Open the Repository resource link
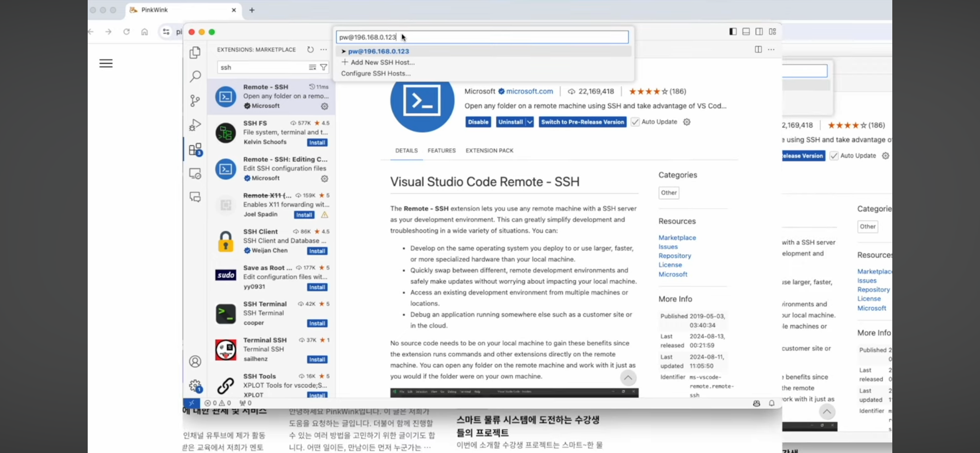980x453 pixels. [675, 256]
